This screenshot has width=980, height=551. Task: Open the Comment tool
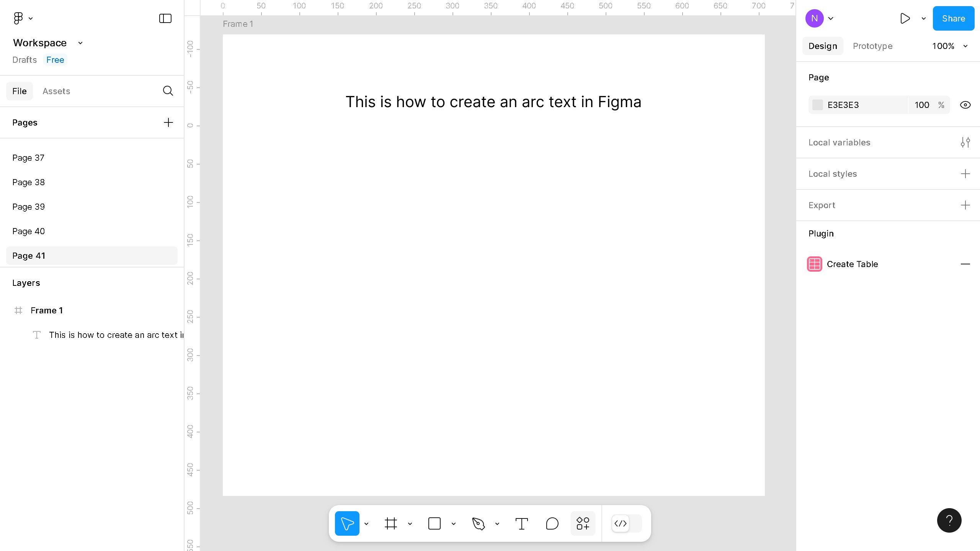(552, 523)
